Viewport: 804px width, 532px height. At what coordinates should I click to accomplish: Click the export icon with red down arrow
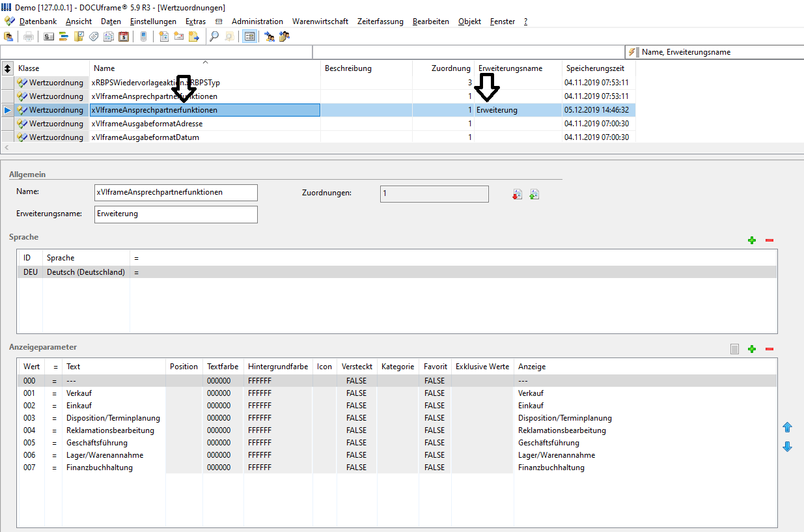tap(518, 194)
